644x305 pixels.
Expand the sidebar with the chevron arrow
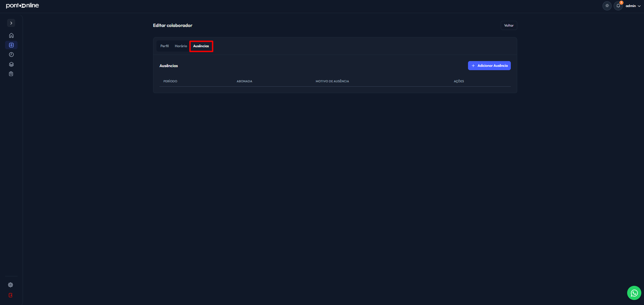click(x=11, y=23)
